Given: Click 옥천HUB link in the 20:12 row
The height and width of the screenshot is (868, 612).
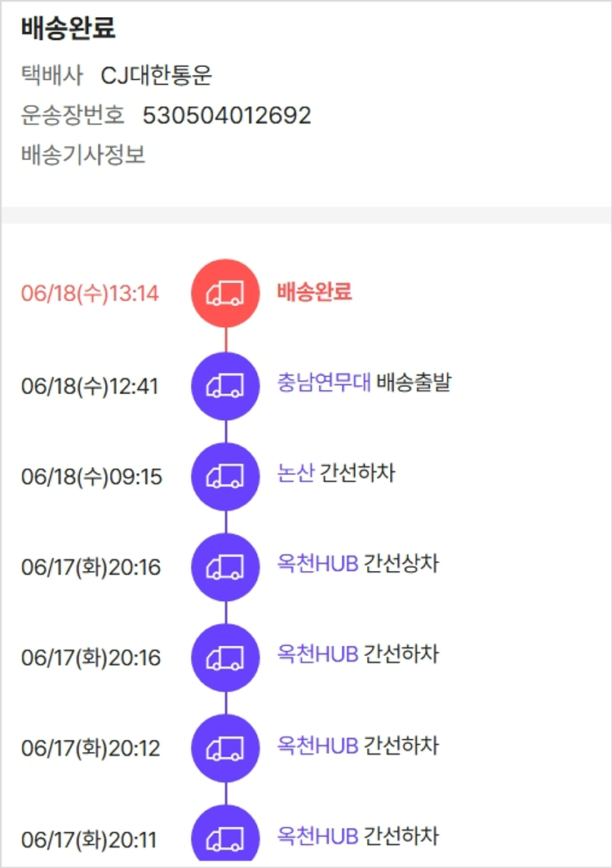Looking at the screenshot, I should (x=317, y=745).
